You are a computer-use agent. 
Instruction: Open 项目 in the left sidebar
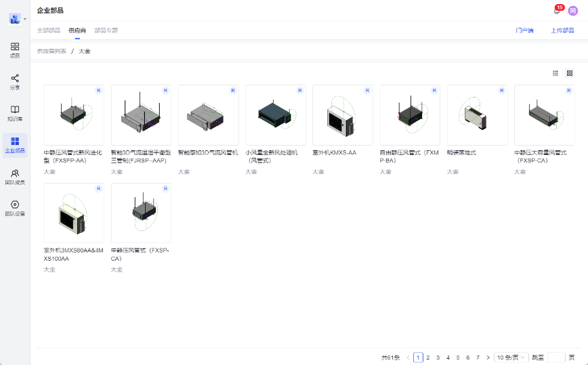15,50
